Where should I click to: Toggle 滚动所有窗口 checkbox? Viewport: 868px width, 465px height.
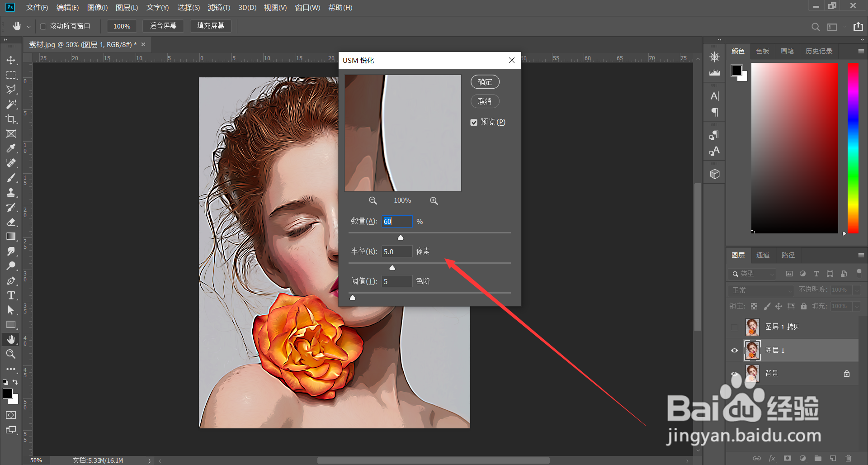43,26
